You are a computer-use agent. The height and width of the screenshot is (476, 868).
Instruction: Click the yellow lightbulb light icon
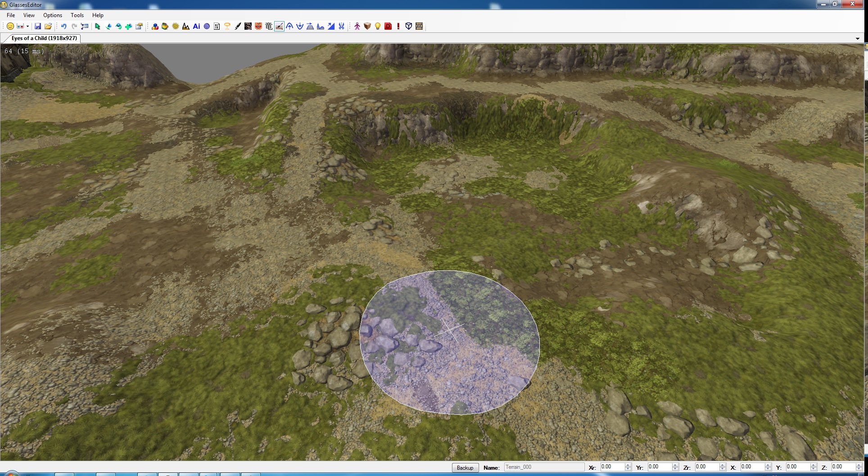(378, 27)
